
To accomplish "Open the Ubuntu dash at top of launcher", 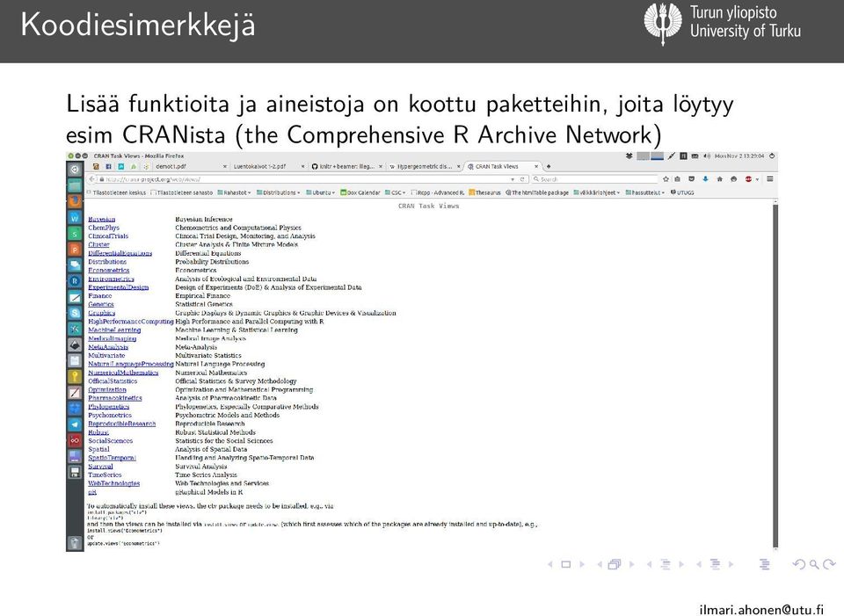I will coord(75,170).
